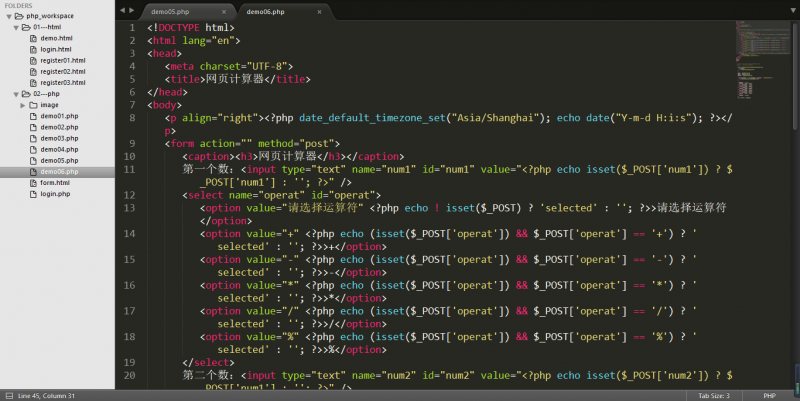Go to previous tab using left arrow
Viewport: 800px width, 401px height.
(122, 10)
